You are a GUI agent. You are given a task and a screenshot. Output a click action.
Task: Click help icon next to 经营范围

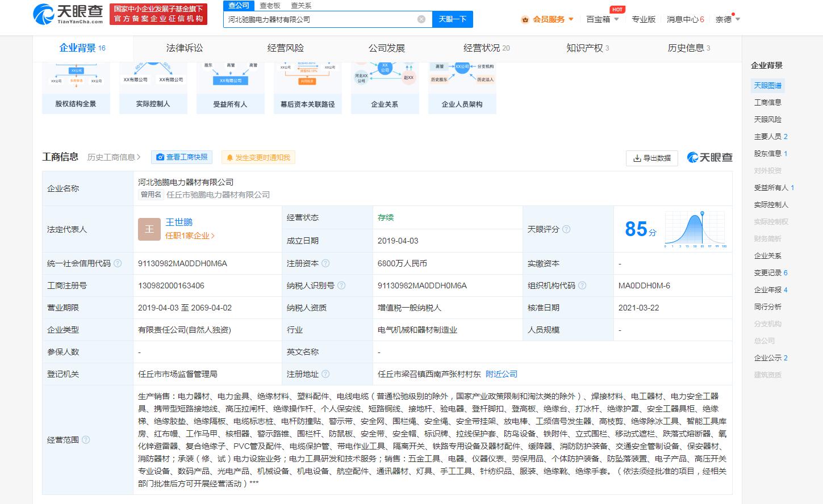click(x=86, y=440)
